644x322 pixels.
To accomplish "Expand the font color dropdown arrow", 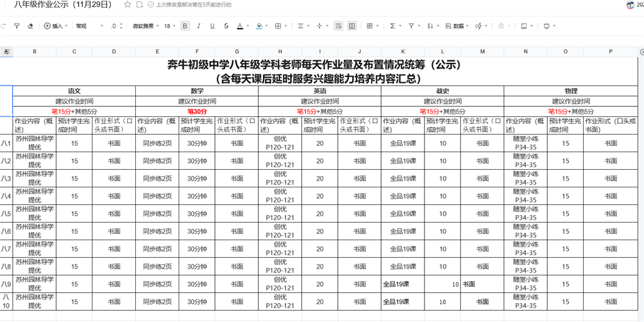I will [248, 26].
